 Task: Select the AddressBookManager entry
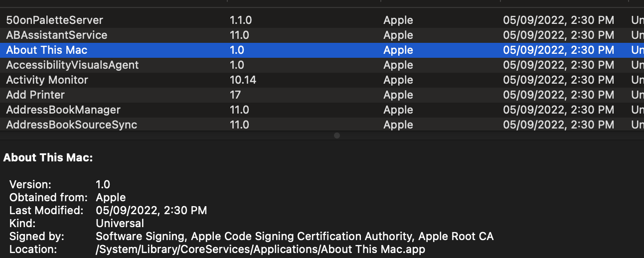(x=63, y=110)
